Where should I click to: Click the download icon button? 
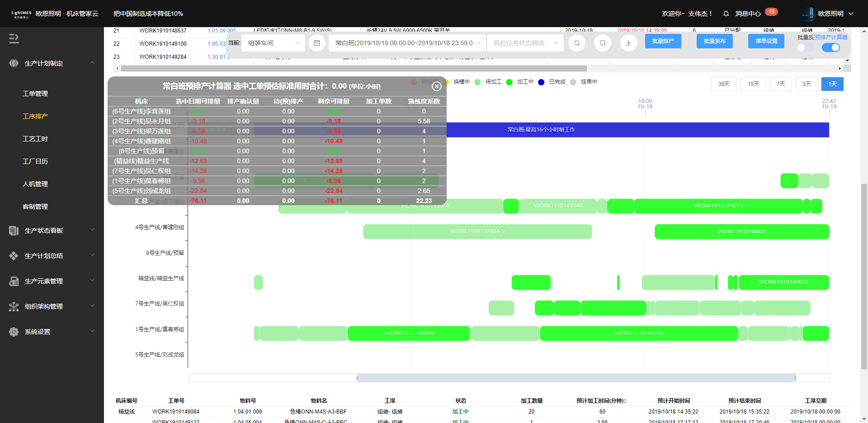coord(628,43)
